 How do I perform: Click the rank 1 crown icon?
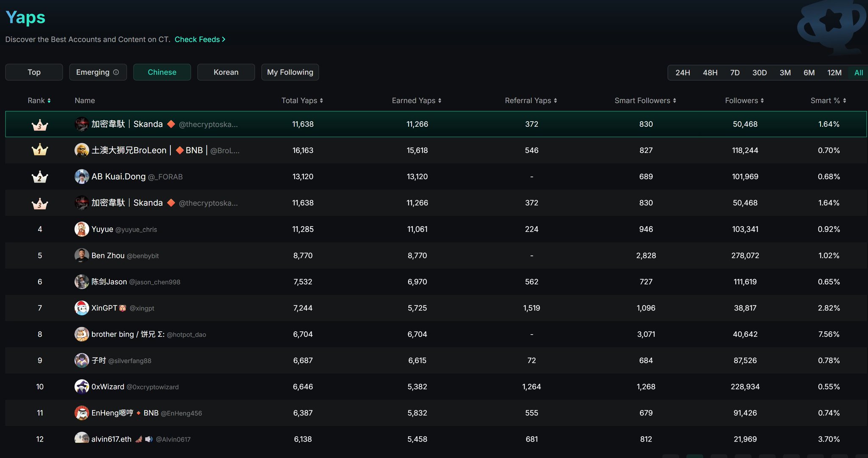pyautogui.click(x=40, y=150)
